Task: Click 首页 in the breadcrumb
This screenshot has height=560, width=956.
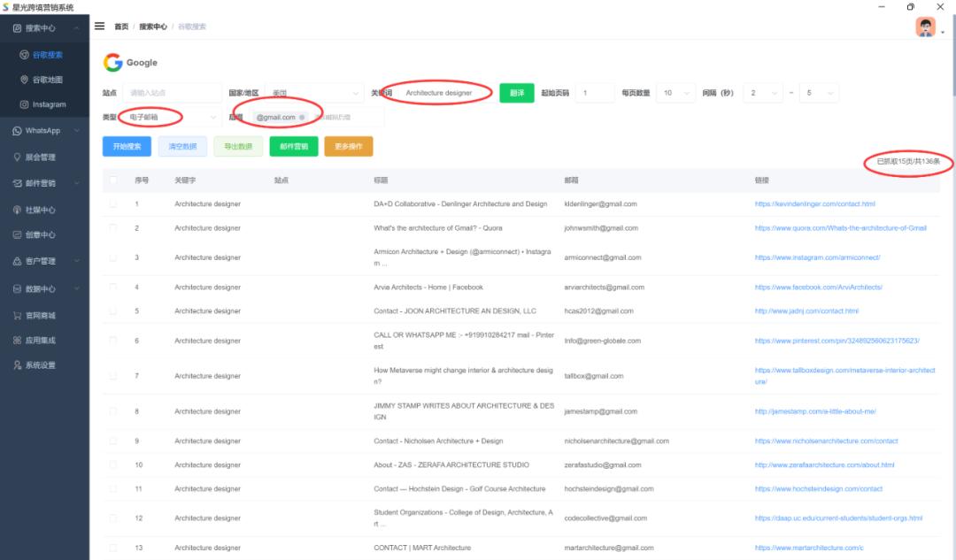Action: tap(121, 27)
